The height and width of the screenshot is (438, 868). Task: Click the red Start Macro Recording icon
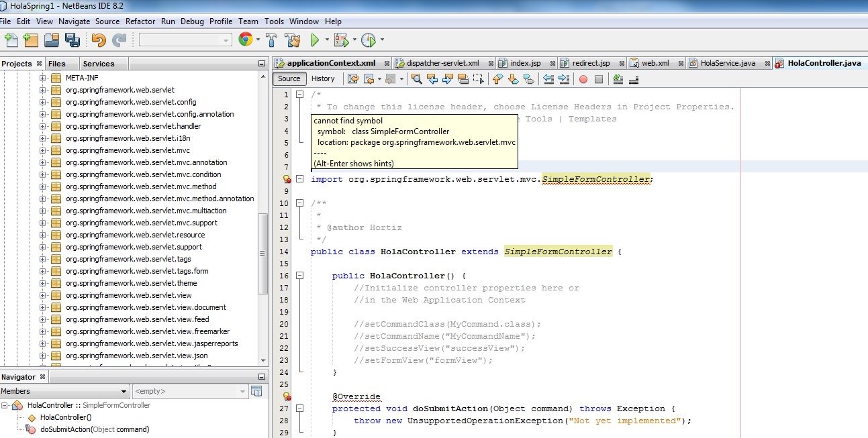[x=583, y=79]
